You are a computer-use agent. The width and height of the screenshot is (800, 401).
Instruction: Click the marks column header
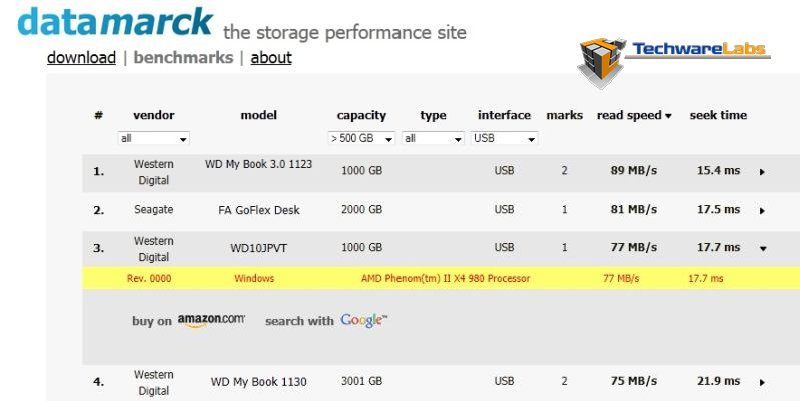(x=564, y=115)
